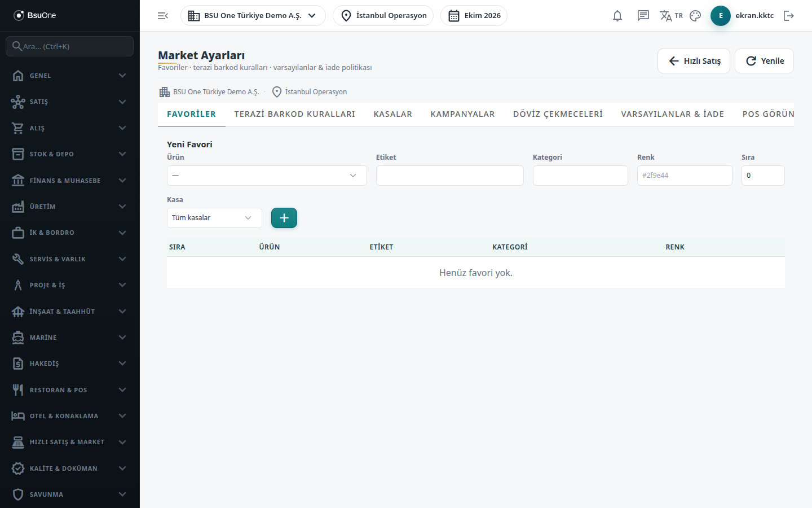The height and width of the screenshot is (508, 812).
Task: Open the GENEL home icon in sidebar
Action: tap(18, 76)
